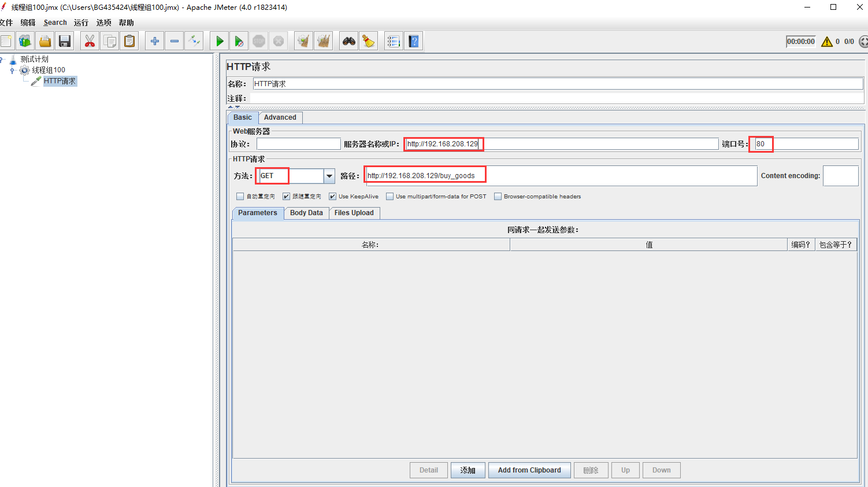The width and height of the screenshot is (868, 487).
Task: Open the Function Helper dialog icon
Action: click(394, 41)
